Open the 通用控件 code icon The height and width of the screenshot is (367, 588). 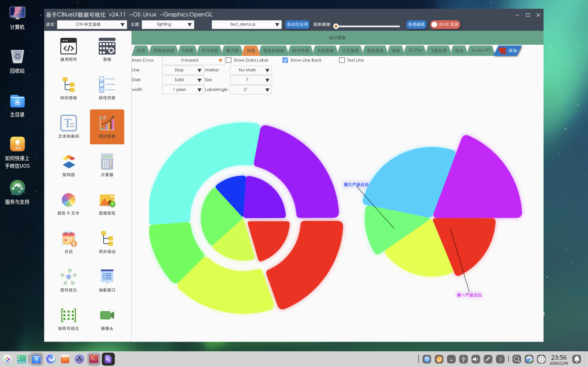pyautogui.click(x=69, y=46)
